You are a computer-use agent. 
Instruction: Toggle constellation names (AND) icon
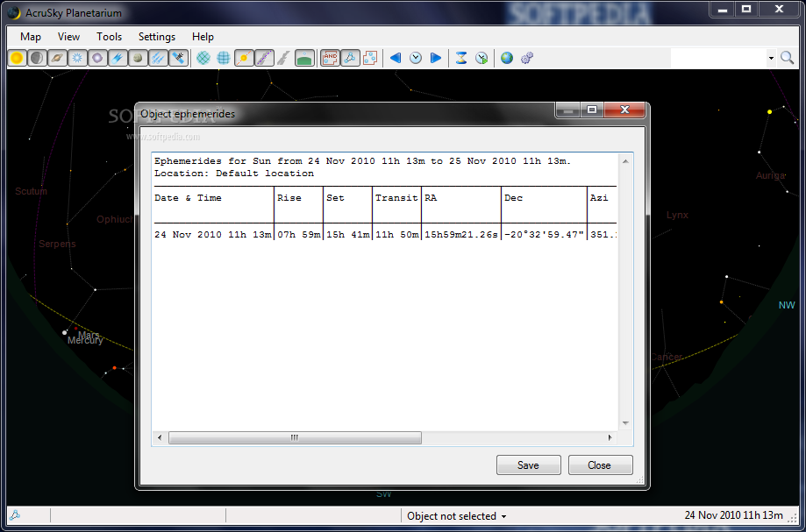pyautogui.click(x=330, y=58)
